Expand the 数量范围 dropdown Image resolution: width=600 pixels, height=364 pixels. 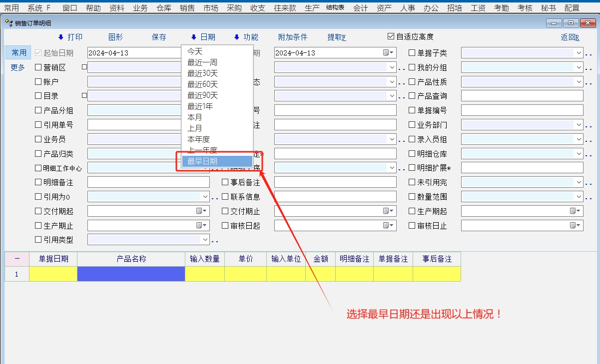(x=579, y=197)
